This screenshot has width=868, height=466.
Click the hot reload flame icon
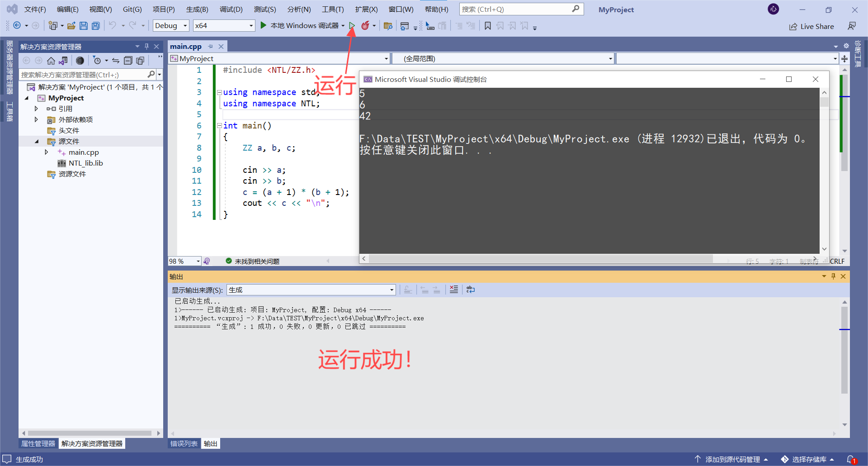(x=365, y=26)
